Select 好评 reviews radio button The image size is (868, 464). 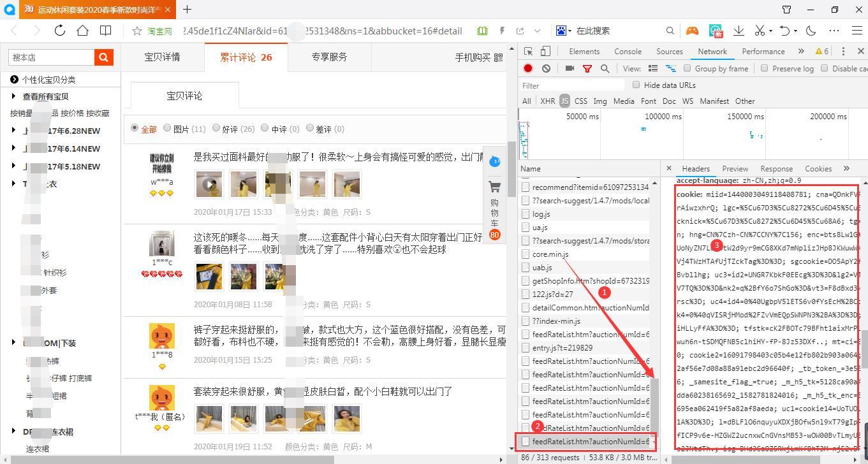click(x=216, y=128)
